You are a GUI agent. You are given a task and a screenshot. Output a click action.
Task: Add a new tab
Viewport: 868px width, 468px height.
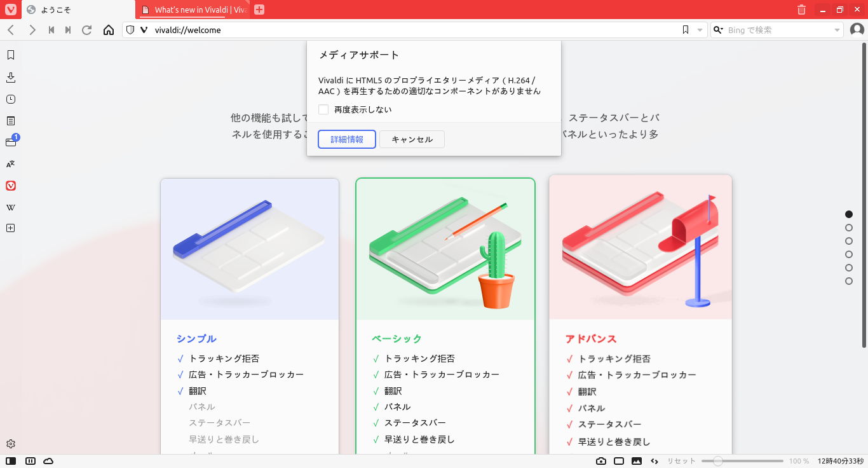[x=259, y=10]
